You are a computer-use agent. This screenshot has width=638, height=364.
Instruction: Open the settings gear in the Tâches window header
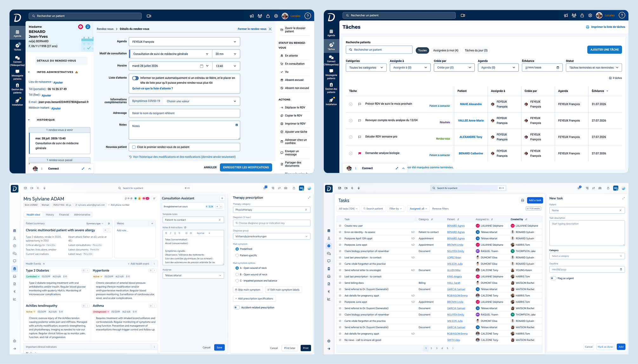click(x=590, y=15)
